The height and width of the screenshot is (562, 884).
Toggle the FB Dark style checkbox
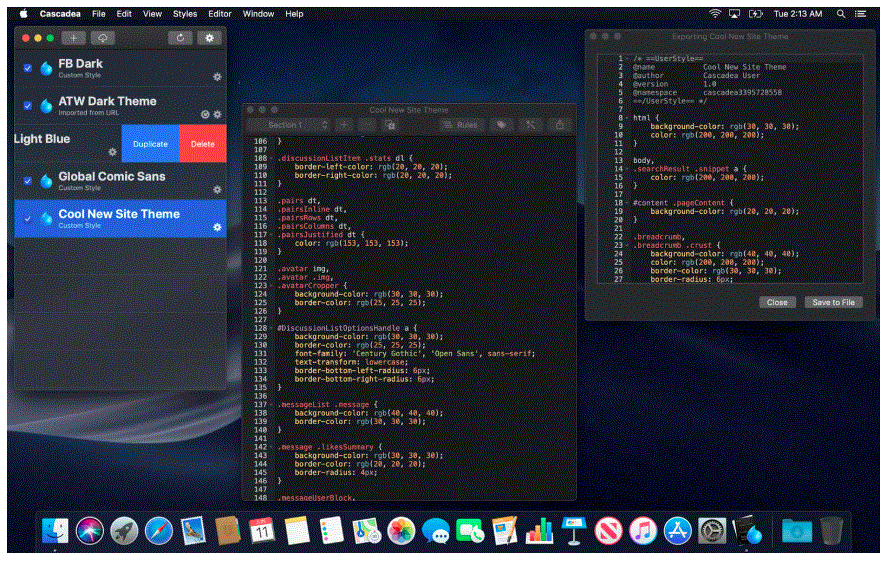point(28,68)
